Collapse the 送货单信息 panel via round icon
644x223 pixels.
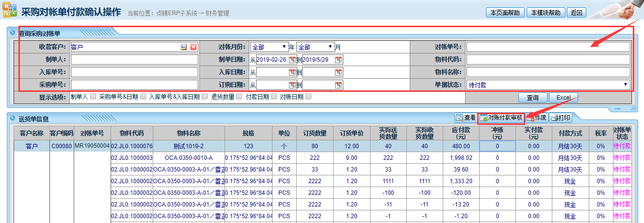[x=13, y=118]
